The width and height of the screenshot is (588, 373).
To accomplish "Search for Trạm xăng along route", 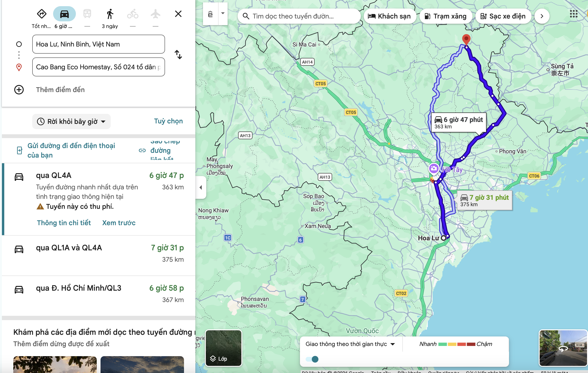I will [446, 16].
